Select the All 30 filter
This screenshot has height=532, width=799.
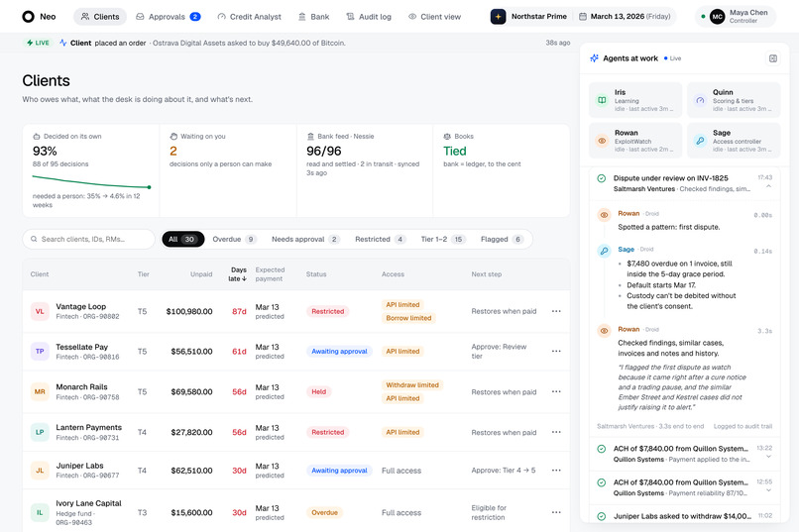click(183, 240)
